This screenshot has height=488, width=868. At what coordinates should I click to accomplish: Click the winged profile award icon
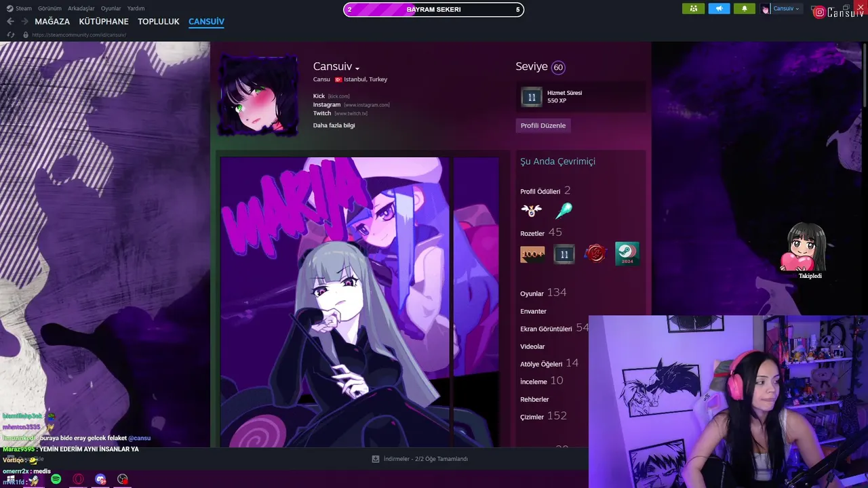pyautogui.click(x=531, y=211)
